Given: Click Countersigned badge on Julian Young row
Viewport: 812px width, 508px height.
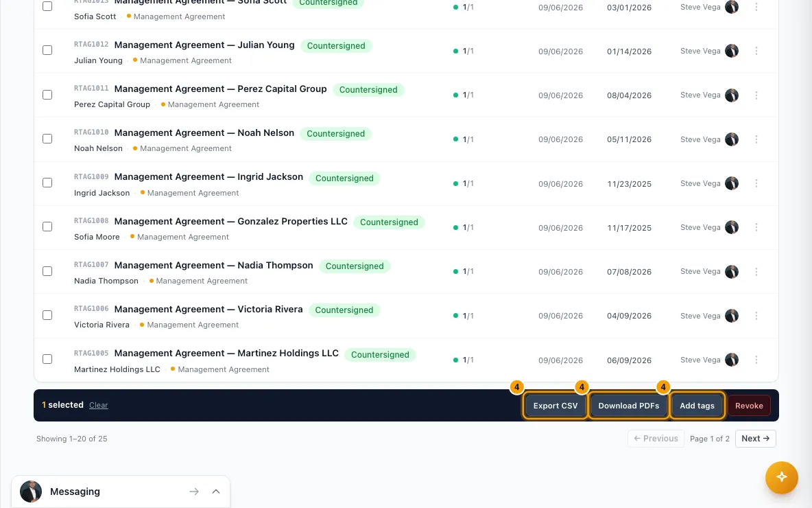Looking at the screenshot, I should (x=336, y=45).
